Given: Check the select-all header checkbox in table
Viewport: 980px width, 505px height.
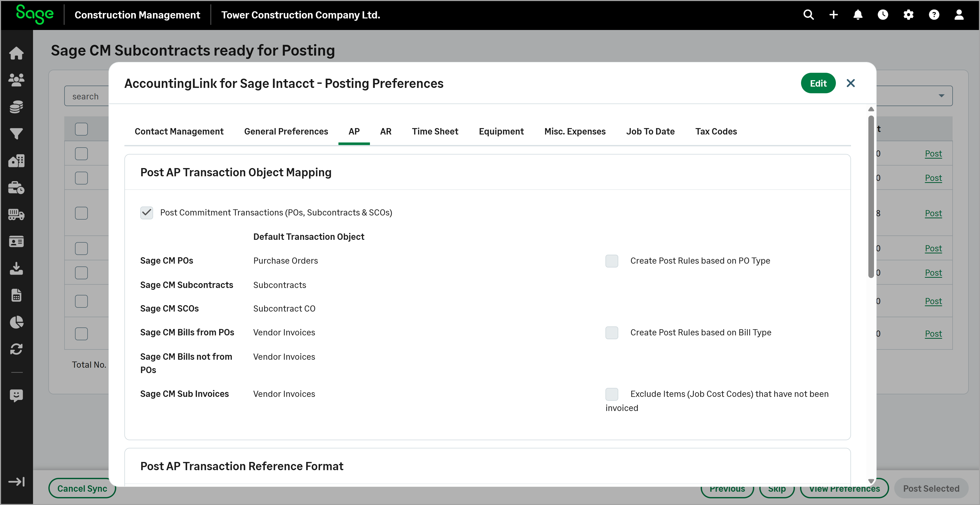Looking at the screenshot, I should 81,129.
